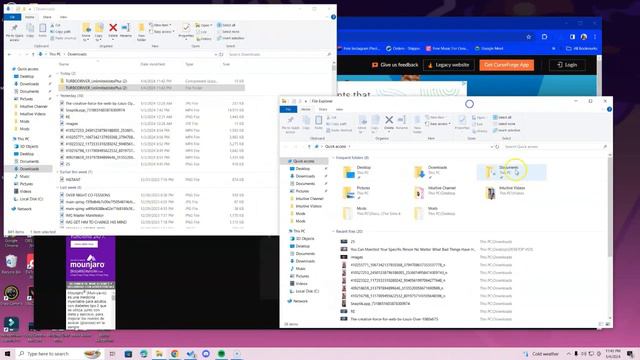Open Share tab in Downloads window

[x=47, y=17]
